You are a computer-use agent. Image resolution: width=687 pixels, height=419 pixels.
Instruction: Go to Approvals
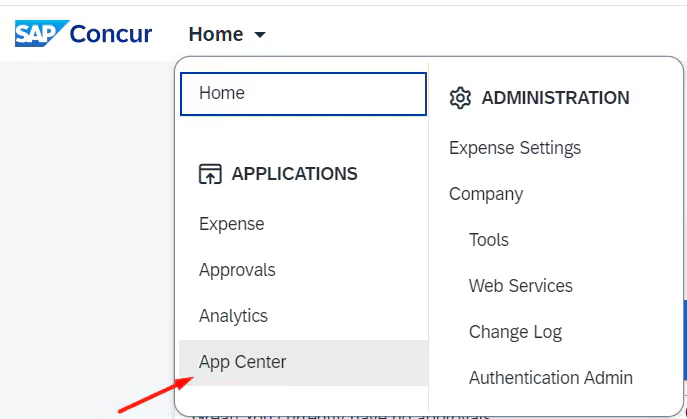(237, 270)
